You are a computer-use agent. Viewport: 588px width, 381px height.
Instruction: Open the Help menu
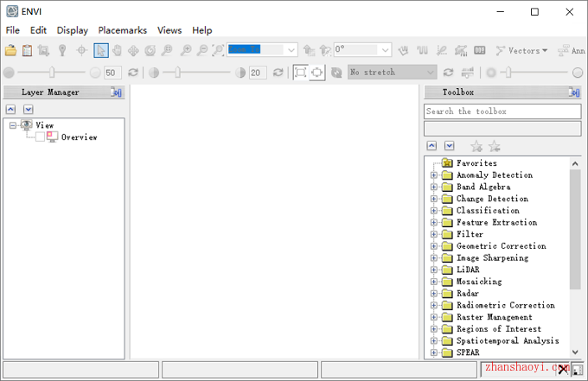pos(202,30)
